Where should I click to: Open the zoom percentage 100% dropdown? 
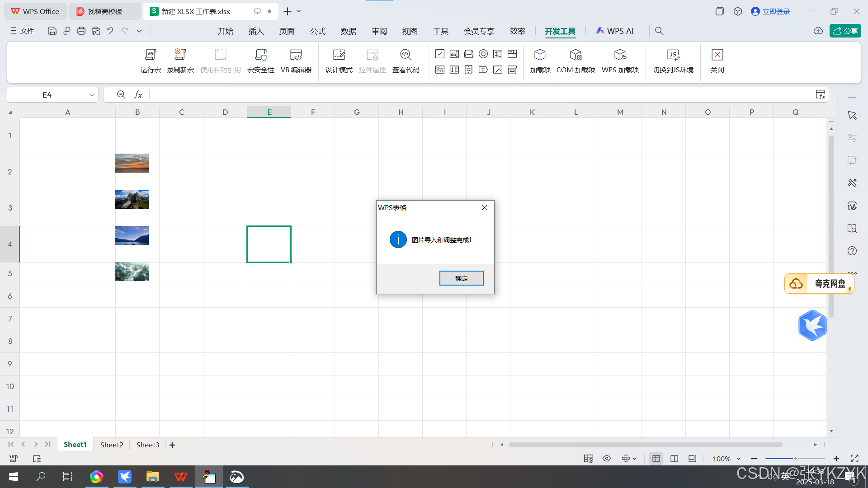(739, 459)
